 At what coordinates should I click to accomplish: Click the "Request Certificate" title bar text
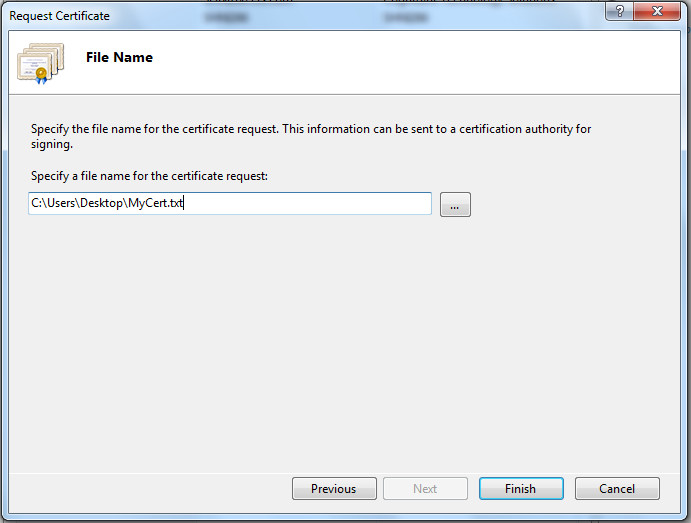(60, 16)
